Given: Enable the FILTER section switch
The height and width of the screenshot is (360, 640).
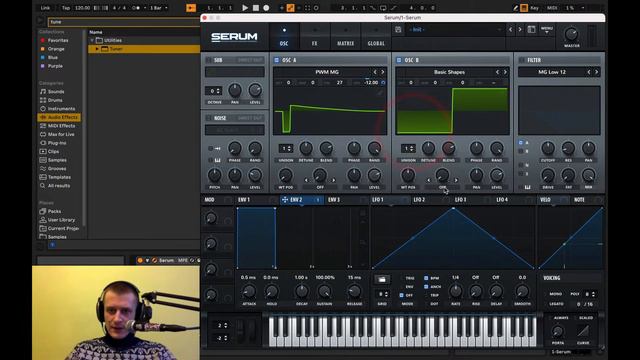Looking at the screenshot, I should [x=522, y=60].
